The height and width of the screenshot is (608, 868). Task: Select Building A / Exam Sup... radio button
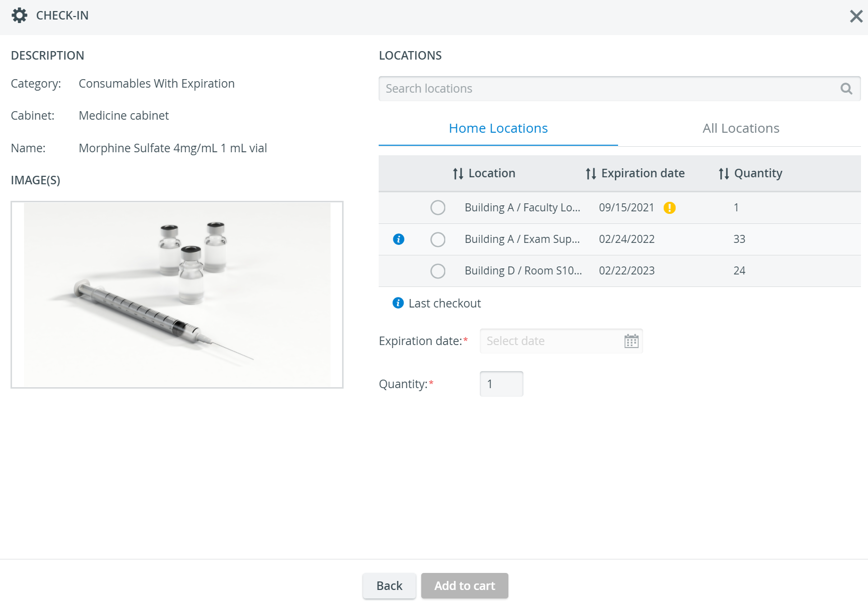pos(438,240)
